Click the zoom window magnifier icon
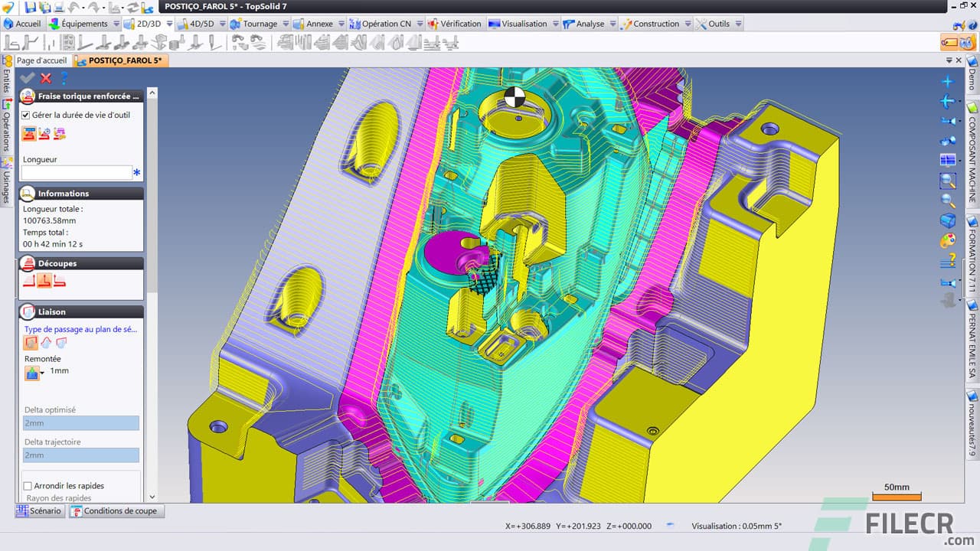The image size is (980, 551). tap(948, 181)
